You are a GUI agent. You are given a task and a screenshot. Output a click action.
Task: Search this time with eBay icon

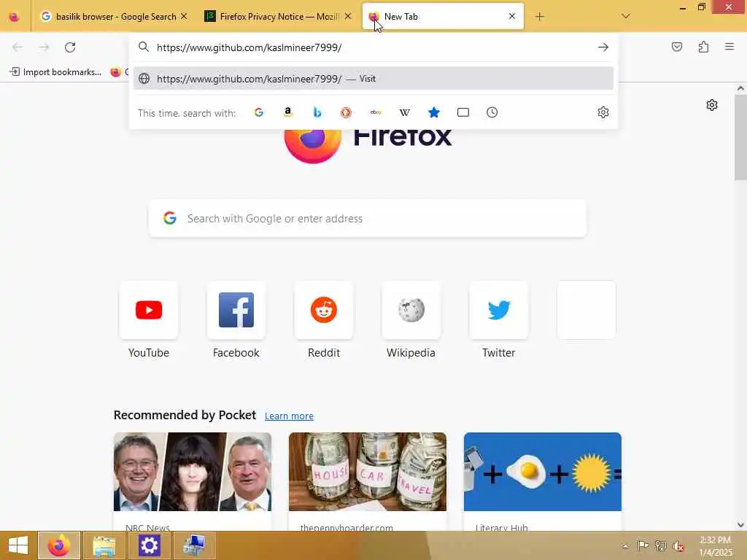pyautogui.click(x=376, y=112)
